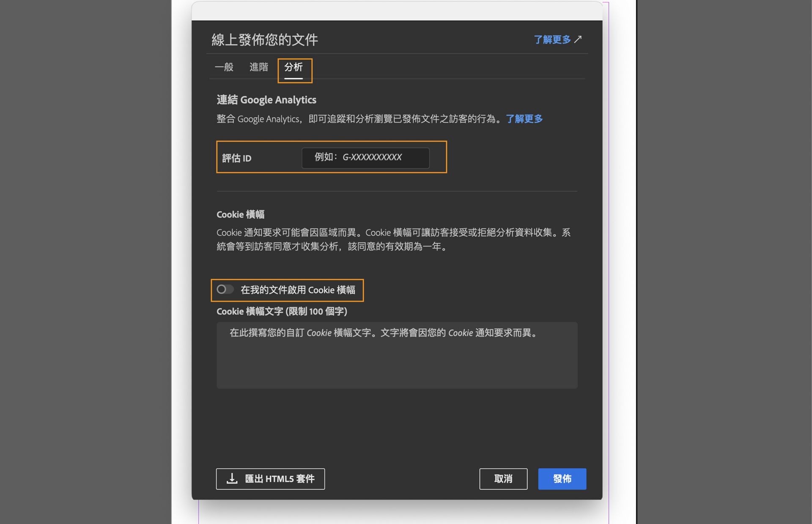Click 取消 to cancel publishing
Viewport: 812px width, 524px height.
click(x=503, y=479)
